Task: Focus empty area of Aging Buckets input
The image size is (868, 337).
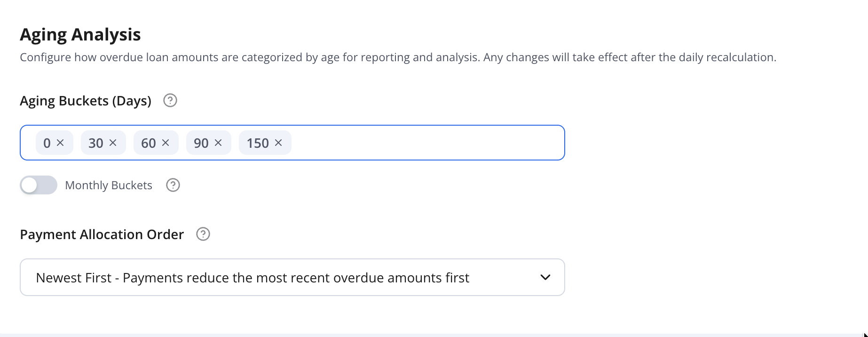Action: [x=427, y=143]
